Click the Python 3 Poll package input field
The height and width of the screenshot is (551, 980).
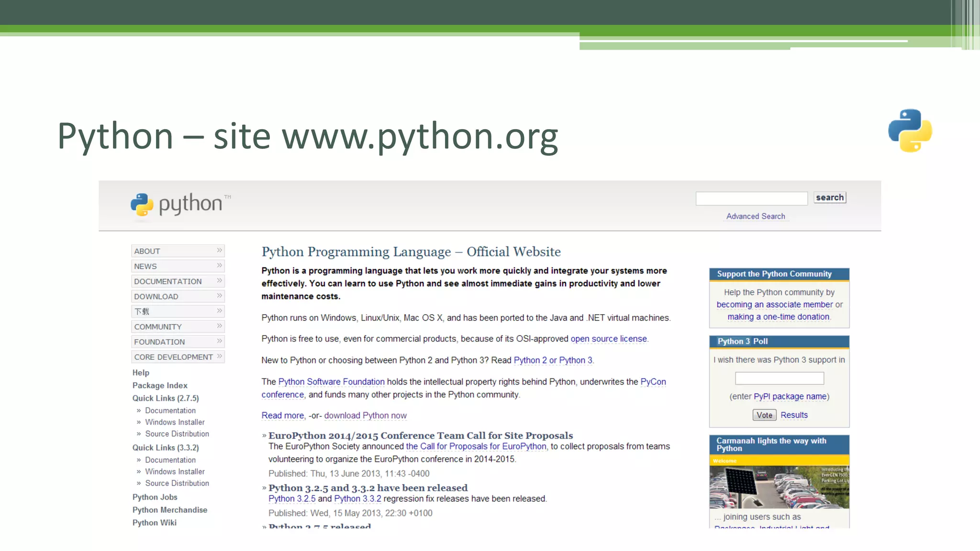[780, 378]
